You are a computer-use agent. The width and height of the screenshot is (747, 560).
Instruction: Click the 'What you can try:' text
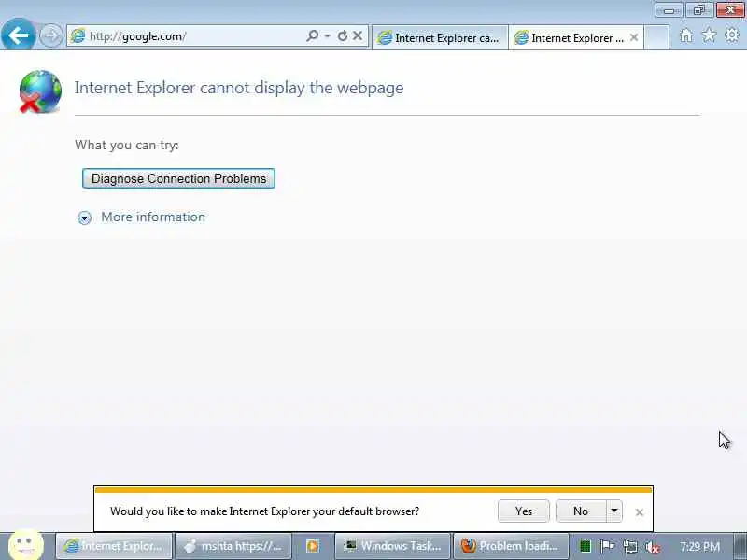[x=127, y=146]
